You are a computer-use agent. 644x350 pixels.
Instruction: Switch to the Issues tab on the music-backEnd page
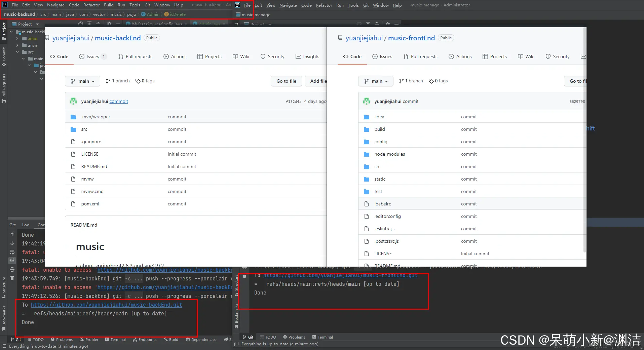pyautogui.click(x=93, y=56)
